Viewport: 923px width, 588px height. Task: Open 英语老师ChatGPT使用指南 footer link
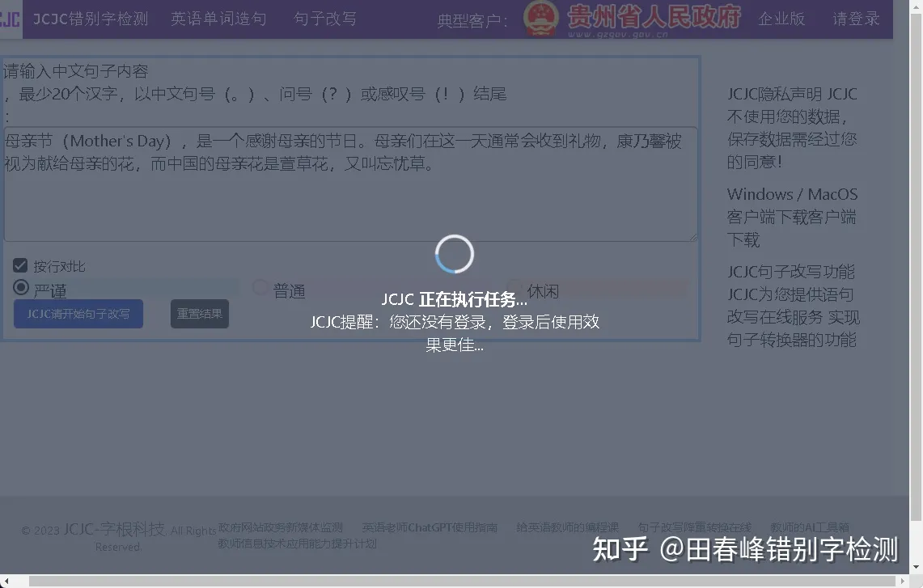430,527
